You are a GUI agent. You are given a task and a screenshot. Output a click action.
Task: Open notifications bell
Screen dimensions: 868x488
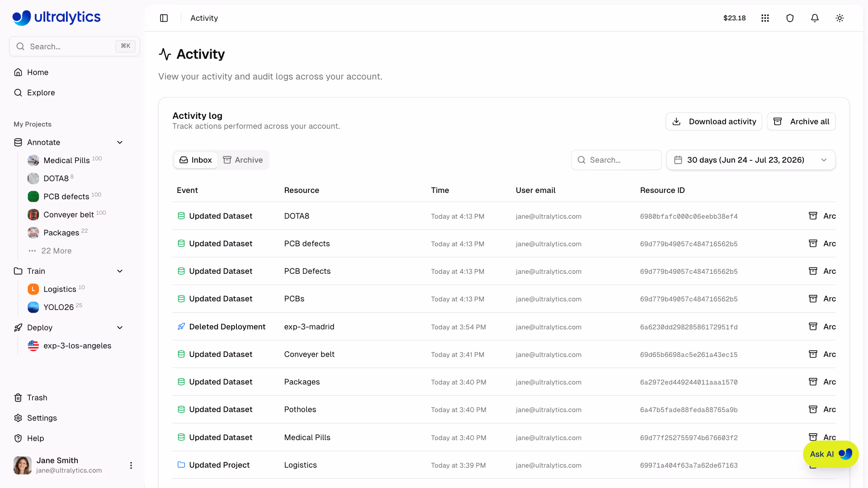(x=815, y=18)
